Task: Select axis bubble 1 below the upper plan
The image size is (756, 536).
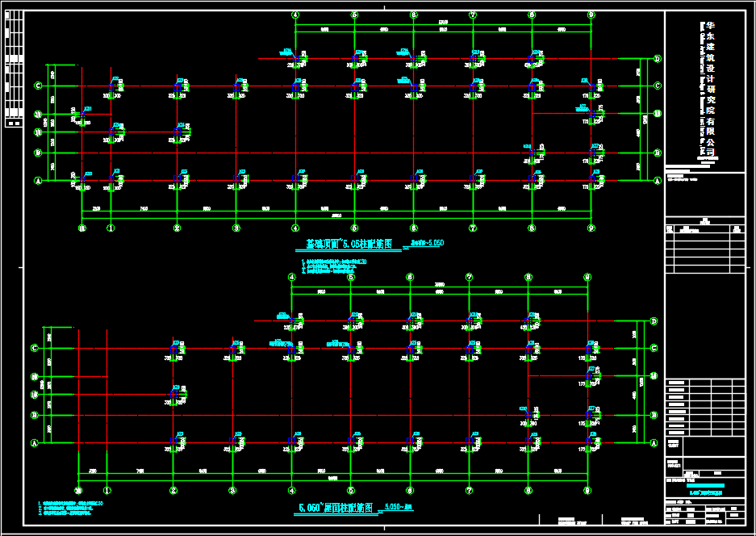Action: coord(111,228)
